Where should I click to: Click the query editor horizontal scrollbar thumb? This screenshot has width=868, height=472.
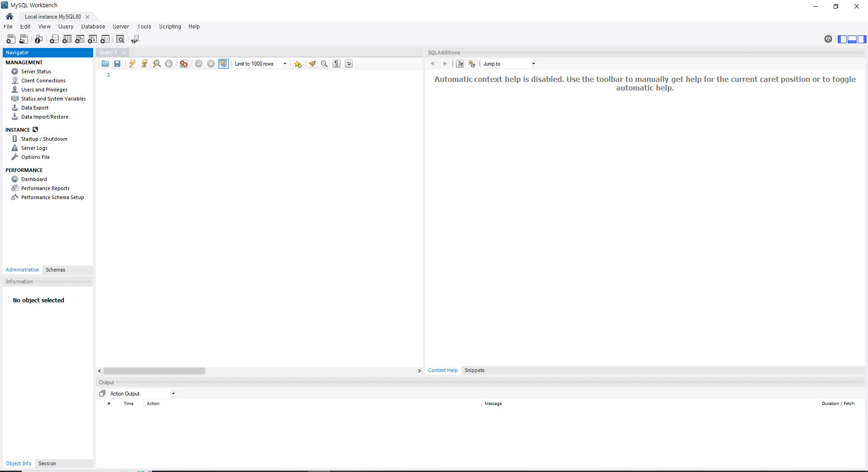click(x=154, y=371)
